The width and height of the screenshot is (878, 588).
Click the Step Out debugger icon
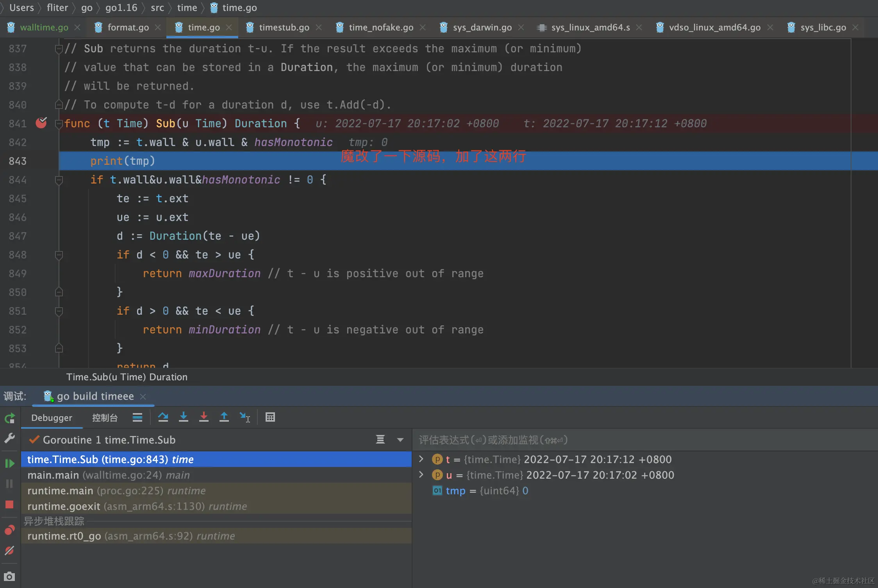(x=224, y=417)
